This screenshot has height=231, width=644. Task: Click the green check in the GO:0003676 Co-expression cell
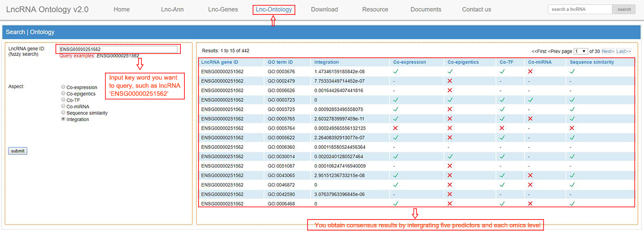pos(396,72)
